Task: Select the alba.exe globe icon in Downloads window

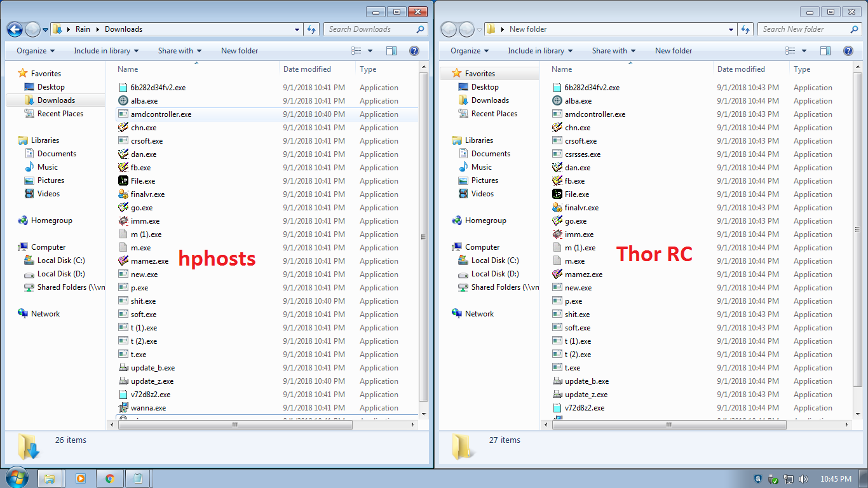Action: click(x=124, y=101)
